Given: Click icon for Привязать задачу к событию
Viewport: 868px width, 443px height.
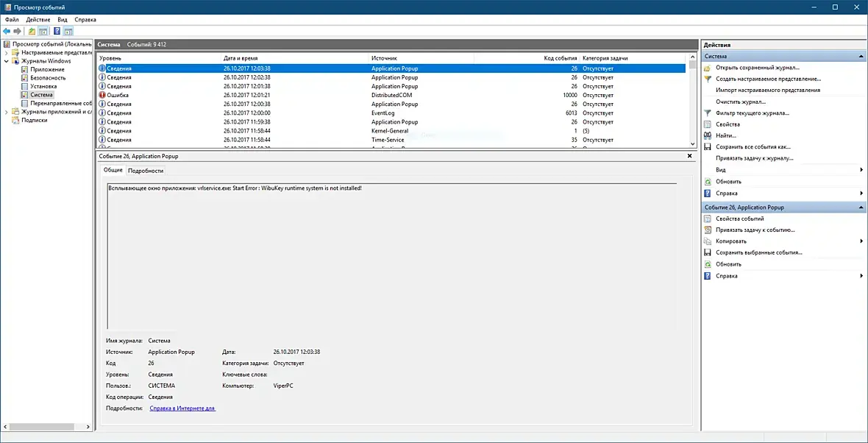Looking at the screenshot, I should (x=707, y=230).
